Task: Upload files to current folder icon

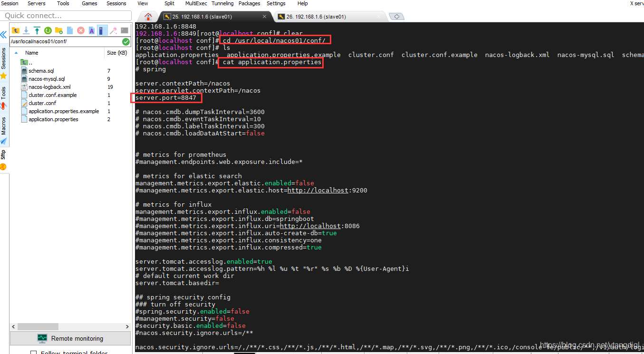Action: click(37, 30)
